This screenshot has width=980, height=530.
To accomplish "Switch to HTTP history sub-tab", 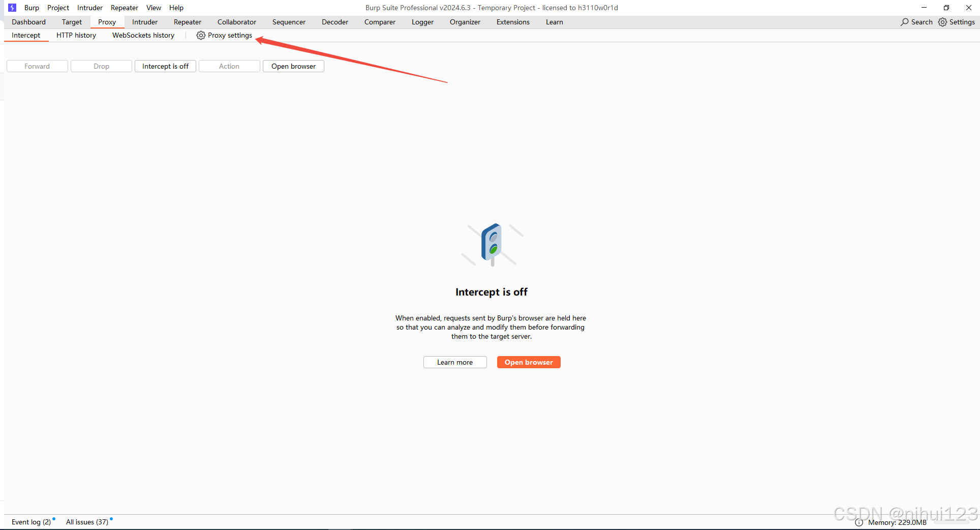I will (x=76, y=35).
